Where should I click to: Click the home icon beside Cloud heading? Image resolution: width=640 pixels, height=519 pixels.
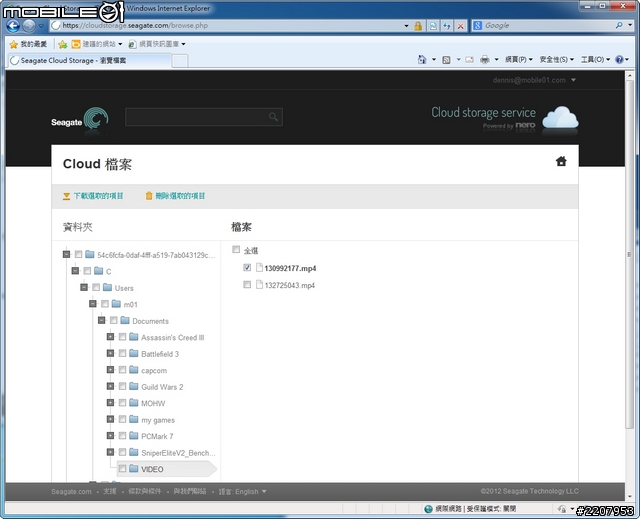pyautogui.click(x=561, y=162)
